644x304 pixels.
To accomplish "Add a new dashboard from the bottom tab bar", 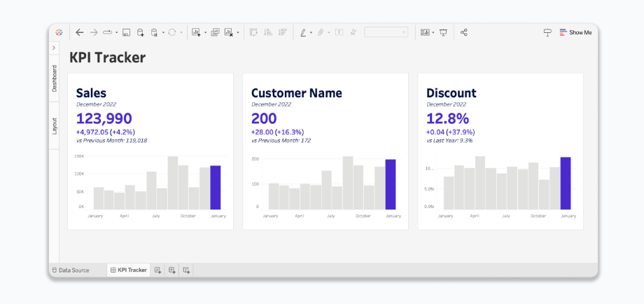I will tap(172, 270).
